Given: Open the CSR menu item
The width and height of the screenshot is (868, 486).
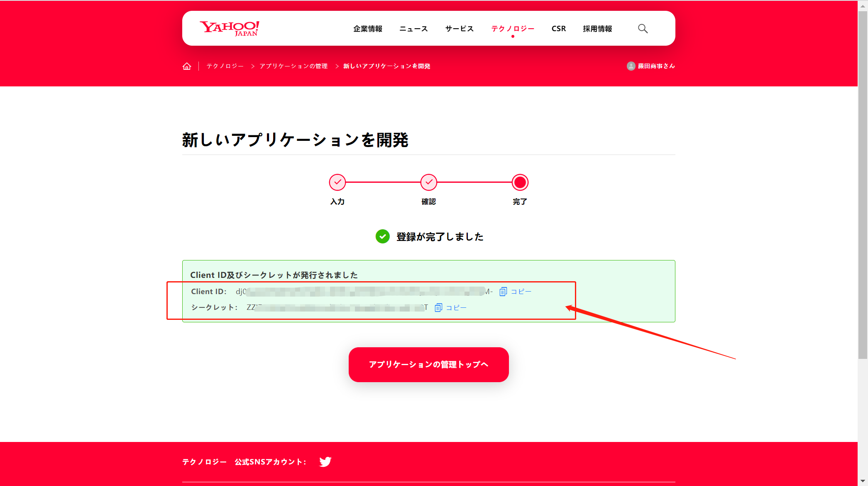Looking at the screenshot, I should coord(558,29).
